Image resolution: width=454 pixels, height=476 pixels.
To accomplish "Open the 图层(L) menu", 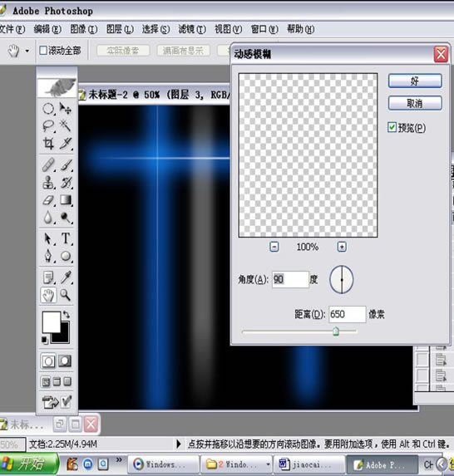I will click(120, 29).
